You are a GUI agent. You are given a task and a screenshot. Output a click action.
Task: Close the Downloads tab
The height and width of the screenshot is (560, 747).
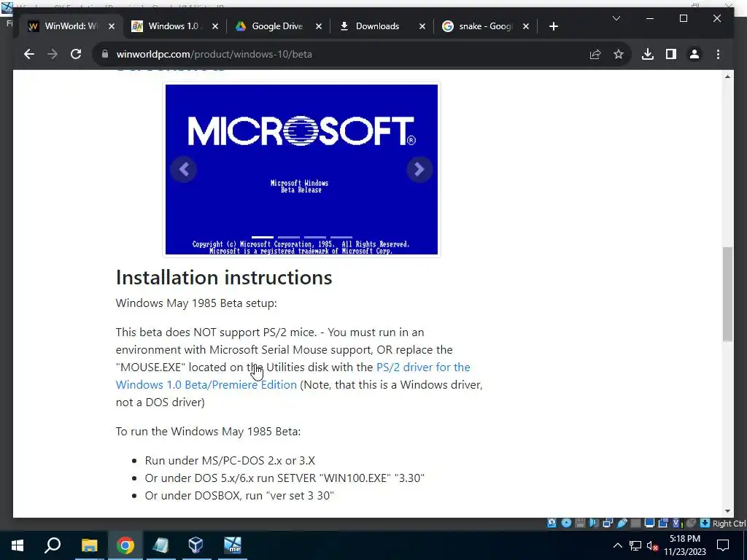422,26
